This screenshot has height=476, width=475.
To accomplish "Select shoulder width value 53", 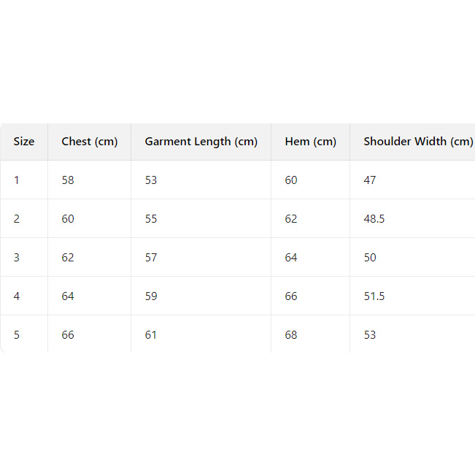I will point(370,335).
